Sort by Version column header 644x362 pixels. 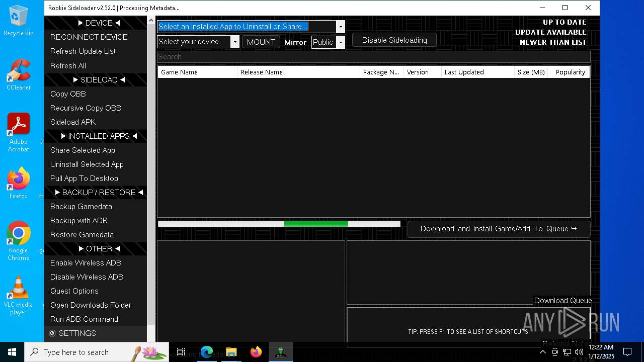pyautogui.click(x=423, y=72)
